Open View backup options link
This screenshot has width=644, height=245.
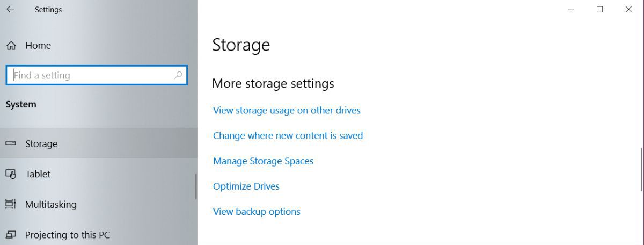(x=257, y=212)
